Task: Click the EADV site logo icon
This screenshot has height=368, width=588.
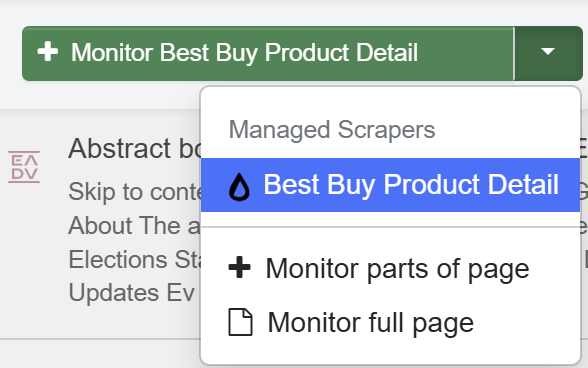Action: point(24,167)
